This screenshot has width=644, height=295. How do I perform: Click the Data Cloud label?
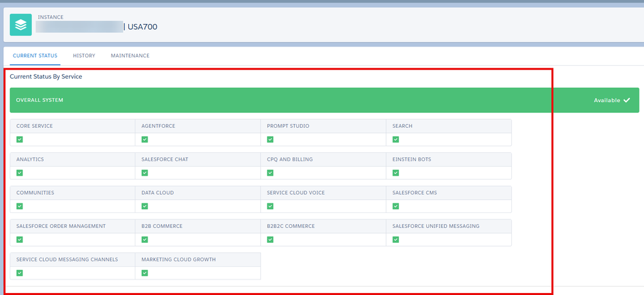(x=157, y=192)
